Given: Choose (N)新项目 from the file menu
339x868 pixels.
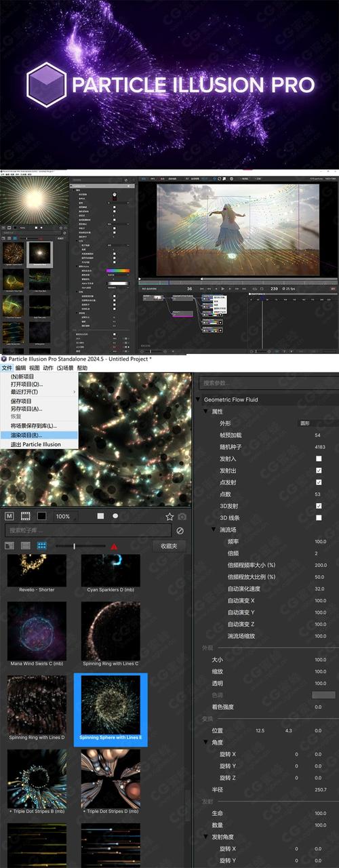Looking at the screenshot, I should [39, 376].
